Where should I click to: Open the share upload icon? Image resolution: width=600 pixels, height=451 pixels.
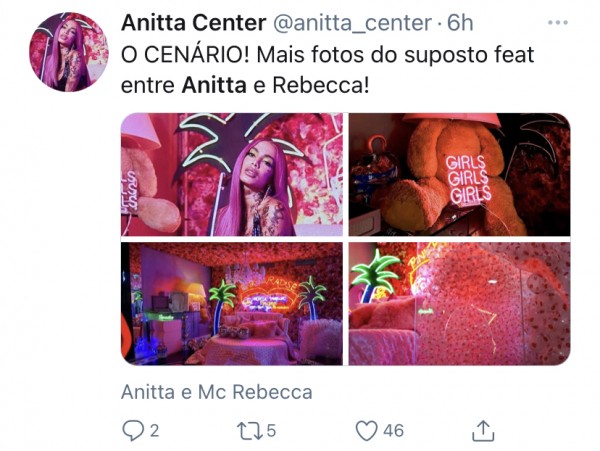pos(483,431)
